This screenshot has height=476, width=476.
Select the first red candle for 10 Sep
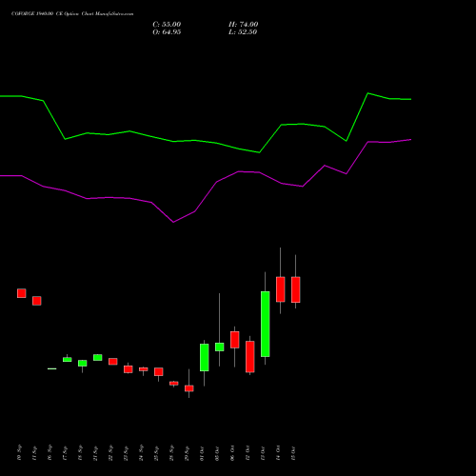(x=22, y=293)
